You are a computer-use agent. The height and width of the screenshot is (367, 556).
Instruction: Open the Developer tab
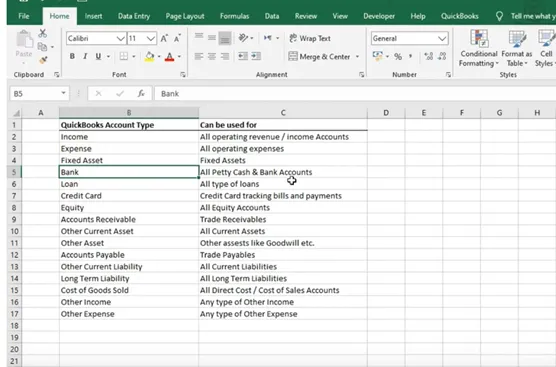(379, 16)
